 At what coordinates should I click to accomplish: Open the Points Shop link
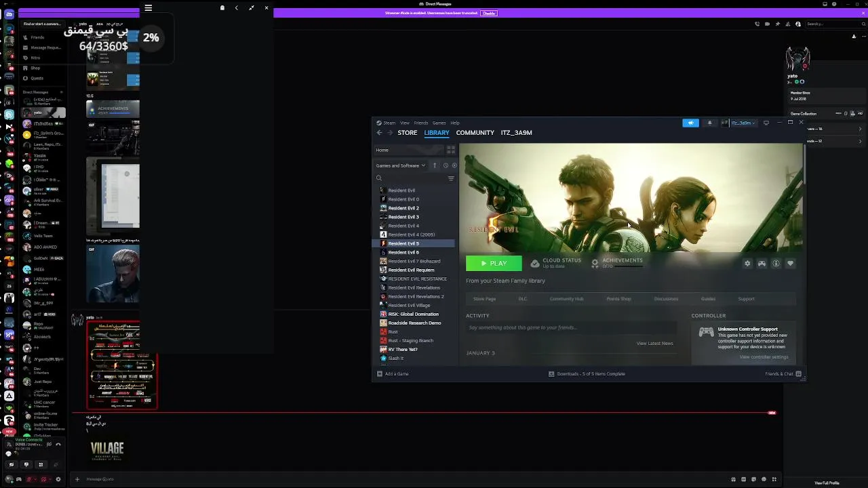(618, 299)
